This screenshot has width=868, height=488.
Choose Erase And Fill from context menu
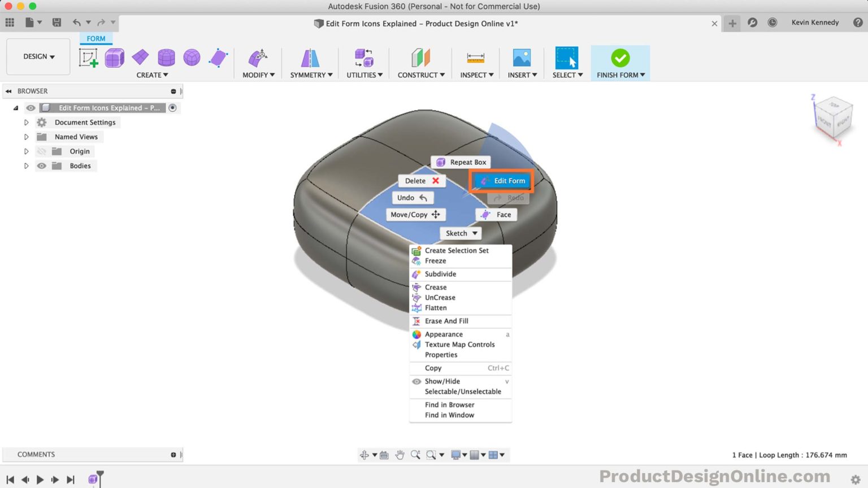[447, 321]
